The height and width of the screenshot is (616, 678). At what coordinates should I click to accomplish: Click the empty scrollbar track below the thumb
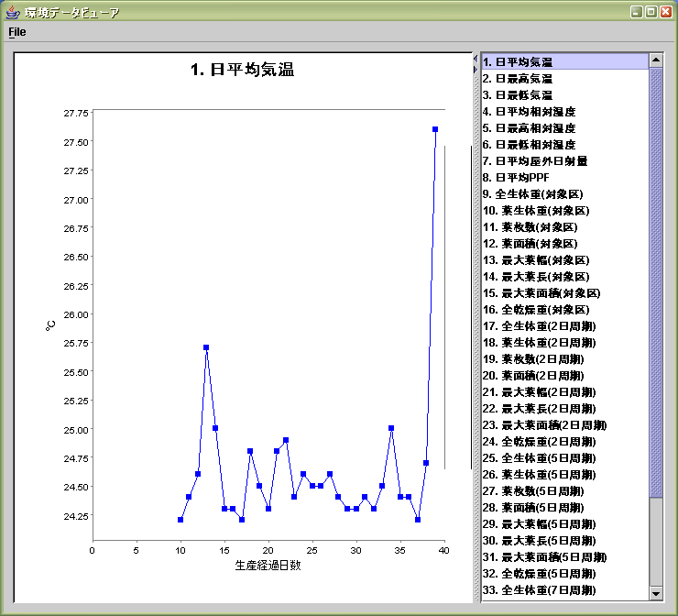pos(655,541)
